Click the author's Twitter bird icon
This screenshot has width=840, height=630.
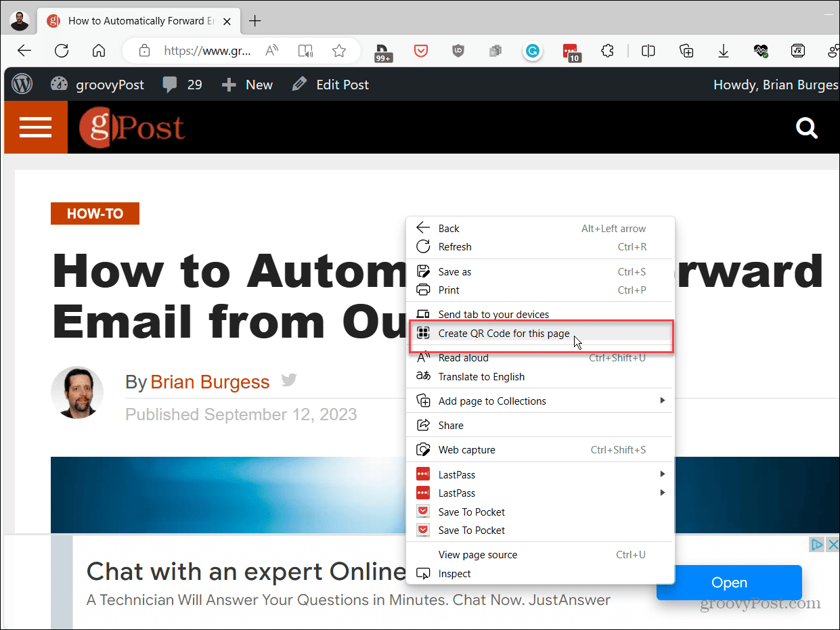coord(289,380)
